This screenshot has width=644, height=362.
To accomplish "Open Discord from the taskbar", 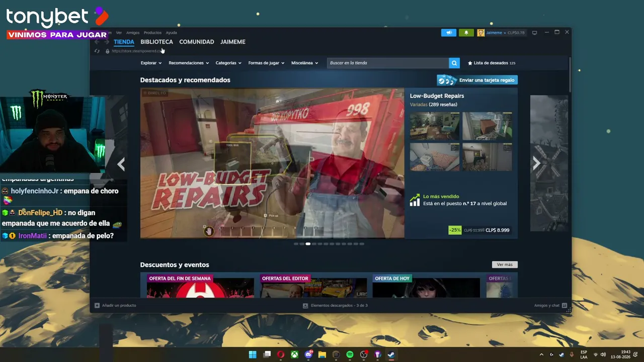I will [x=308, y=354].
